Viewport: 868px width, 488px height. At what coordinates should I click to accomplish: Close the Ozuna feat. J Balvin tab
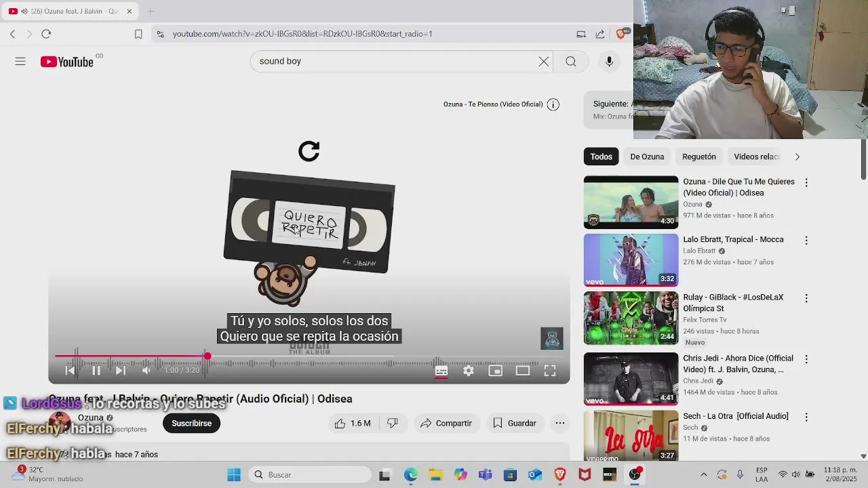click(x=130, y=11)
